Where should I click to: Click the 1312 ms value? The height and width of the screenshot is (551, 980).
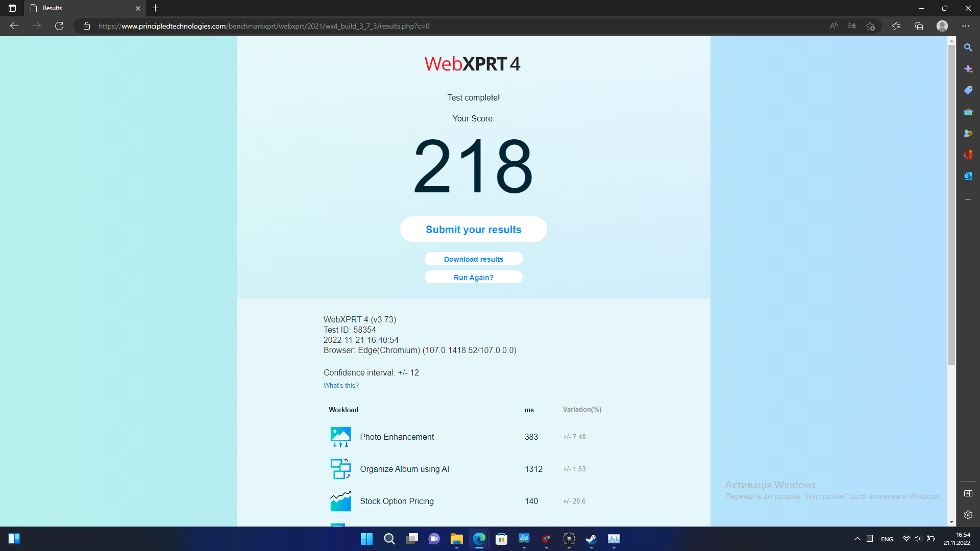click(x=534, y=469)
